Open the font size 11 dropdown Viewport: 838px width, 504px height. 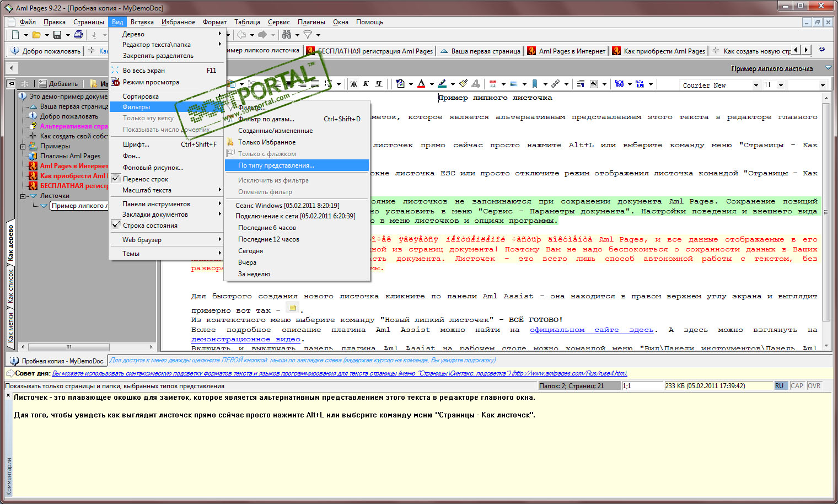point(781,85)
